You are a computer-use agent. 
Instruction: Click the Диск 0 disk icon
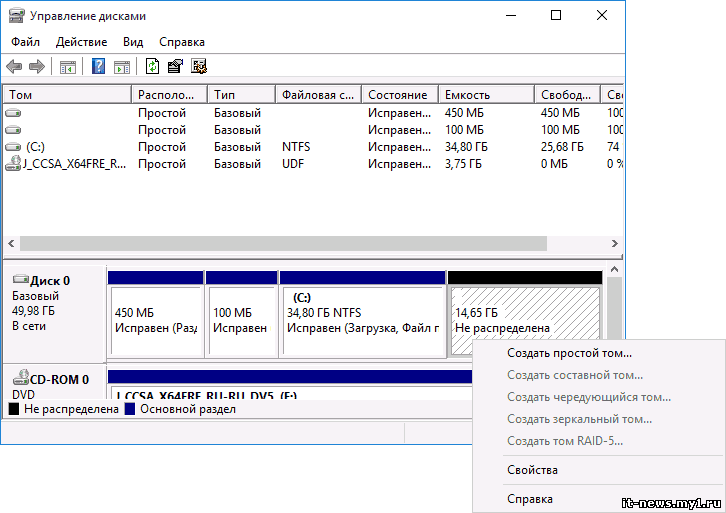coord(21,279)
